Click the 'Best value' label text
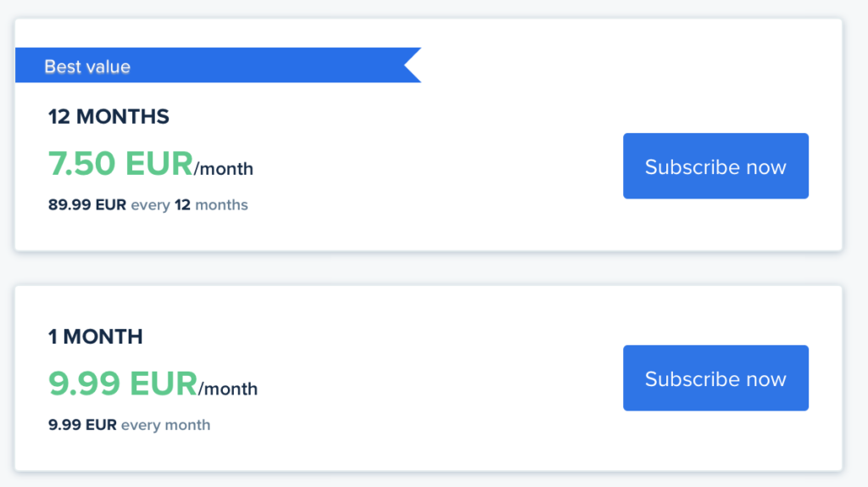 [87, 66]
